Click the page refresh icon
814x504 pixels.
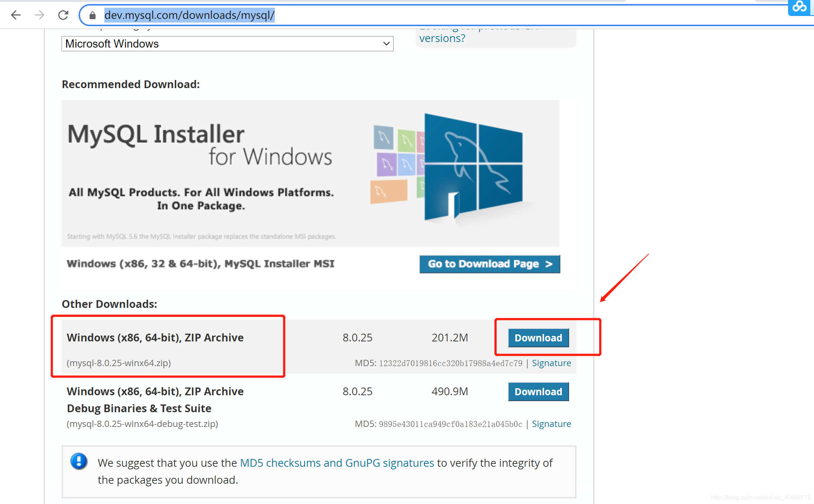tap(62, 15)
